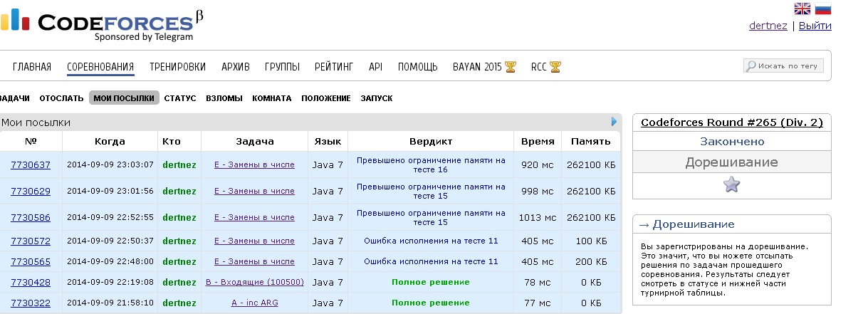Open the API menu item
The width and height of the screenshot is (868, 314).
pyautogui.click(x=375, y=67)
